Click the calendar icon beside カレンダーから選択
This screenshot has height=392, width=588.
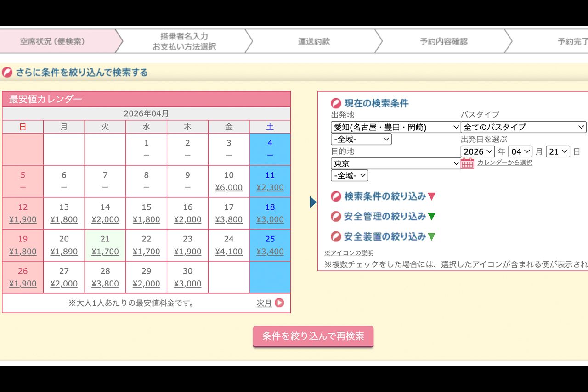click(x=468, y=163)
